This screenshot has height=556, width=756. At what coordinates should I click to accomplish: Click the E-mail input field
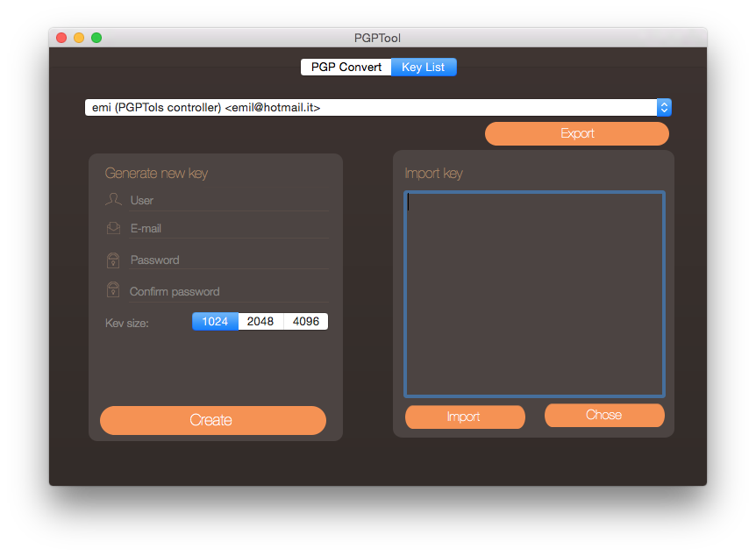pyautogui.click(x=230, y=228)
